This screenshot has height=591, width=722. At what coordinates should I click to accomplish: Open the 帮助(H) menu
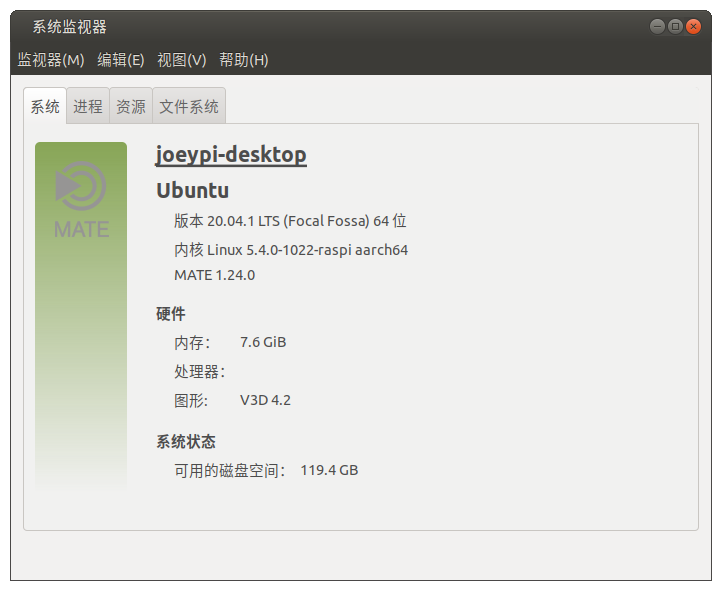pyautogui.click(x=244, y=60)
